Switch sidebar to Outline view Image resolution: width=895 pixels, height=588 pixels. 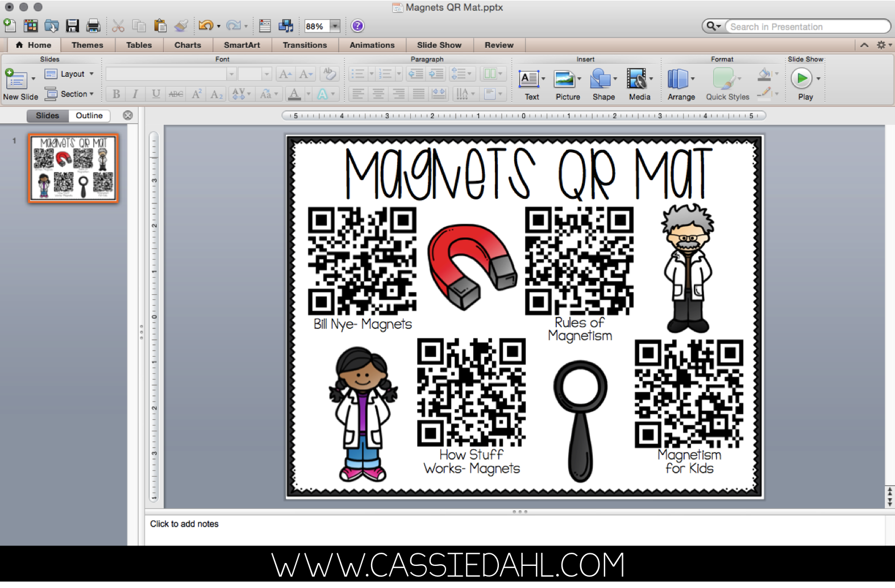(89, 115)
